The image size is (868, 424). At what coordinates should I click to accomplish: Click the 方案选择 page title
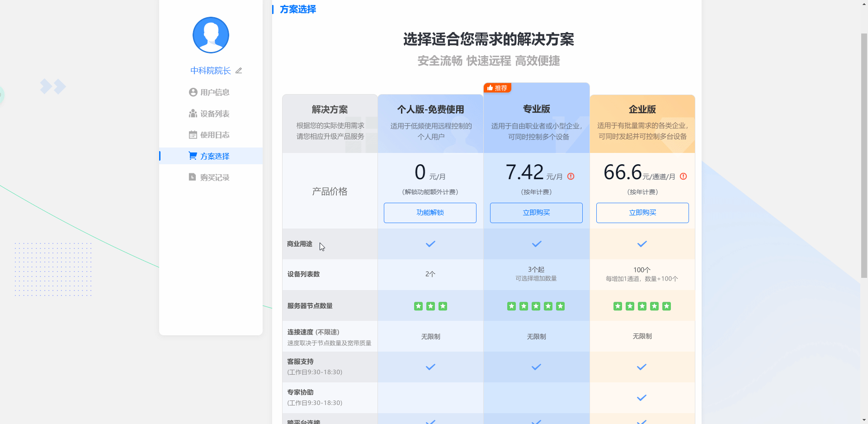click(298, 9)
